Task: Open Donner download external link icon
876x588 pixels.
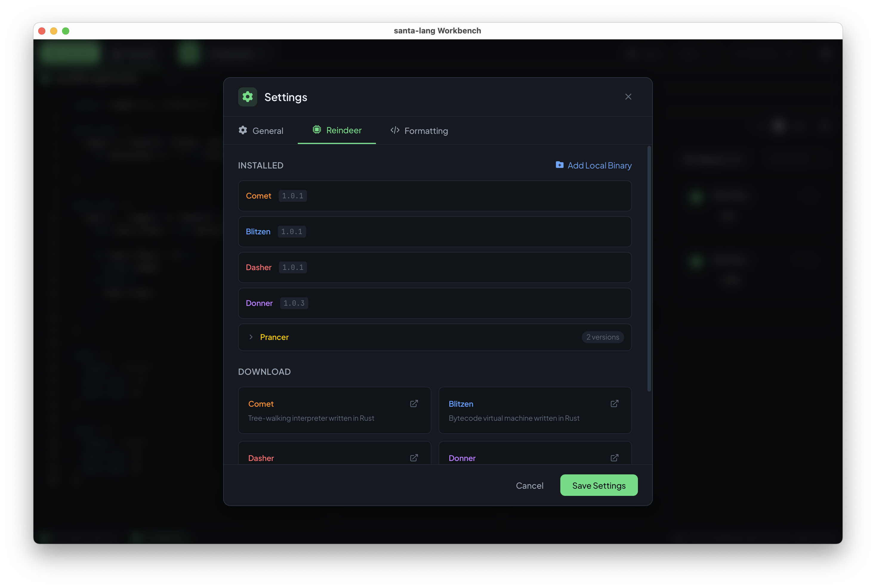Action: pyautogui.click(x=614, y=458)
